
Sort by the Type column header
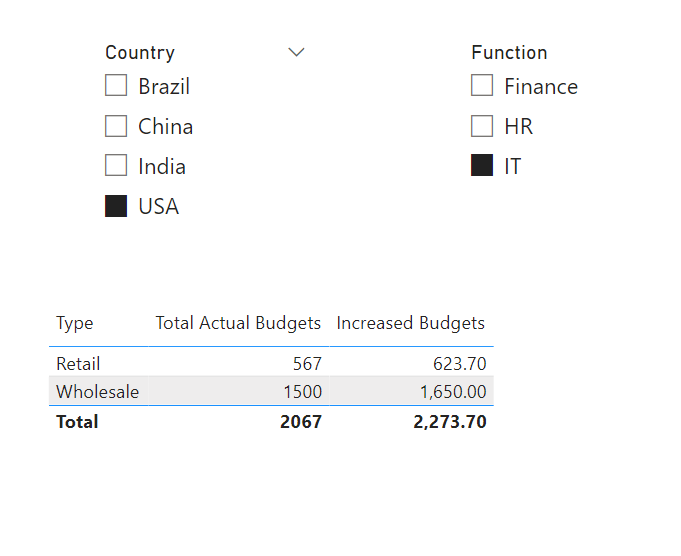point(75,323)
